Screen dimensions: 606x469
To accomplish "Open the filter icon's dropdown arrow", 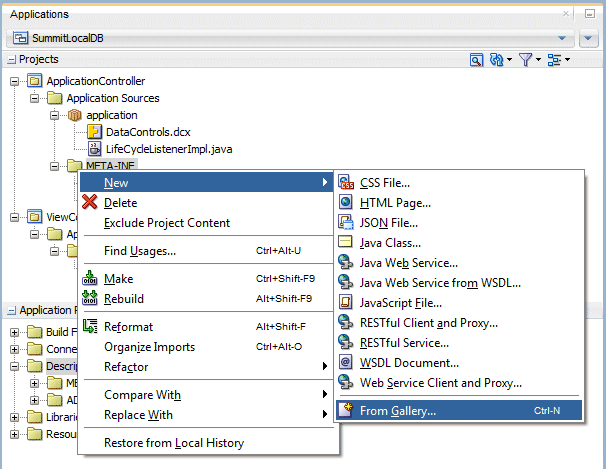I will coord(538,60).
